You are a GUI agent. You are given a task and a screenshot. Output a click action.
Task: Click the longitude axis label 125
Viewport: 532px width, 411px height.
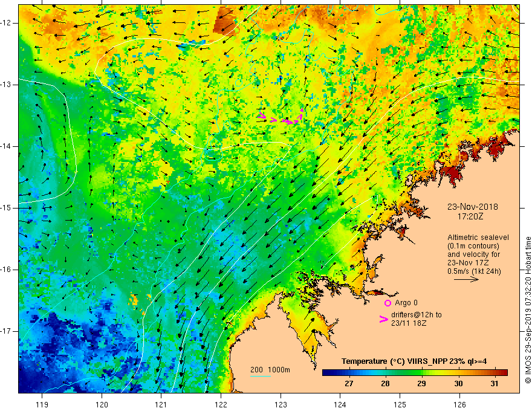coord(400,404)
